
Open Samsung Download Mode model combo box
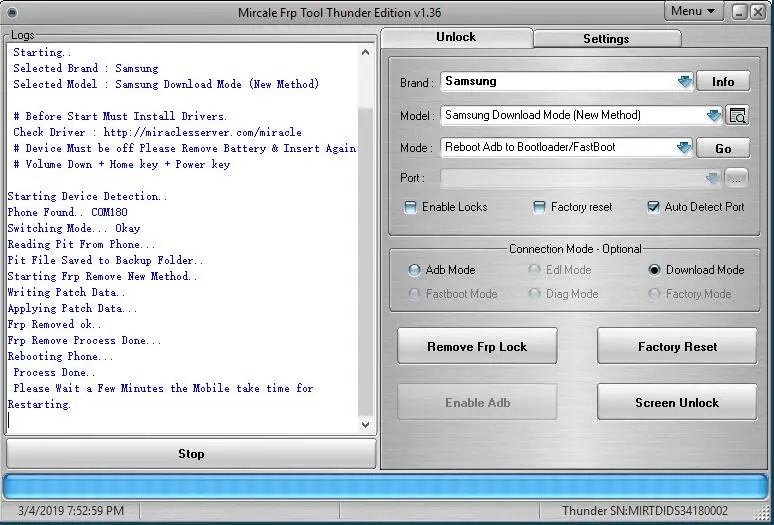(581, 115)
